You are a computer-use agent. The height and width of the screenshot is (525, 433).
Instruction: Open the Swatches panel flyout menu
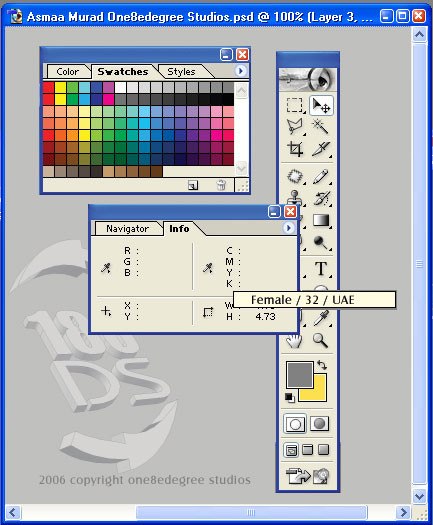[x=240, y=71]
